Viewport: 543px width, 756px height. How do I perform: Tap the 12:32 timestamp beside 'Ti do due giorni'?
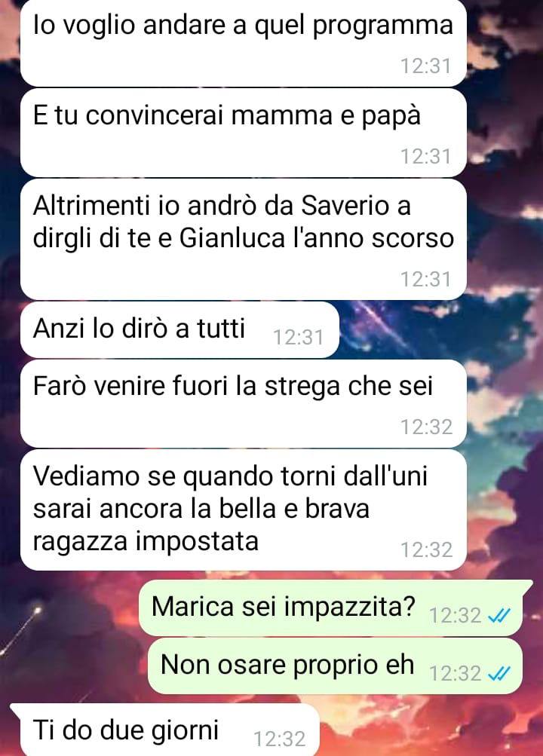pos(279,739)
